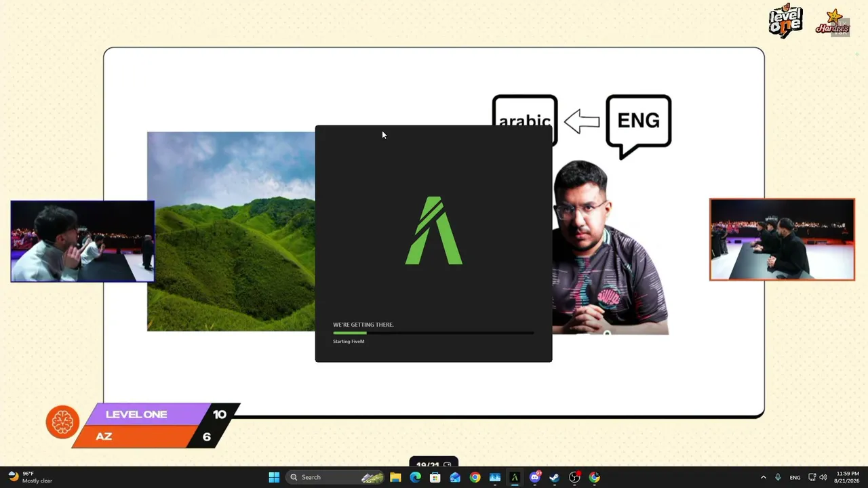Launch Microsoft Edge from the taskbar
868x488 pixels.
pyautogui.click(x=416, y=477)
